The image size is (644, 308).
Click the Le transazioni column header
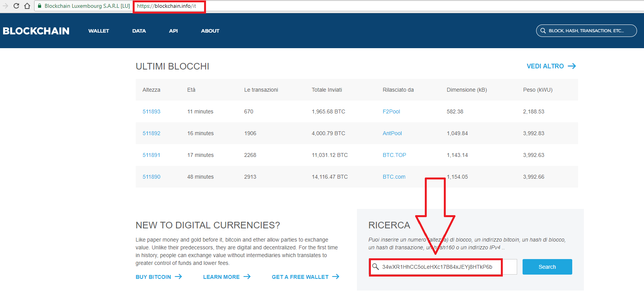(261, 90)
